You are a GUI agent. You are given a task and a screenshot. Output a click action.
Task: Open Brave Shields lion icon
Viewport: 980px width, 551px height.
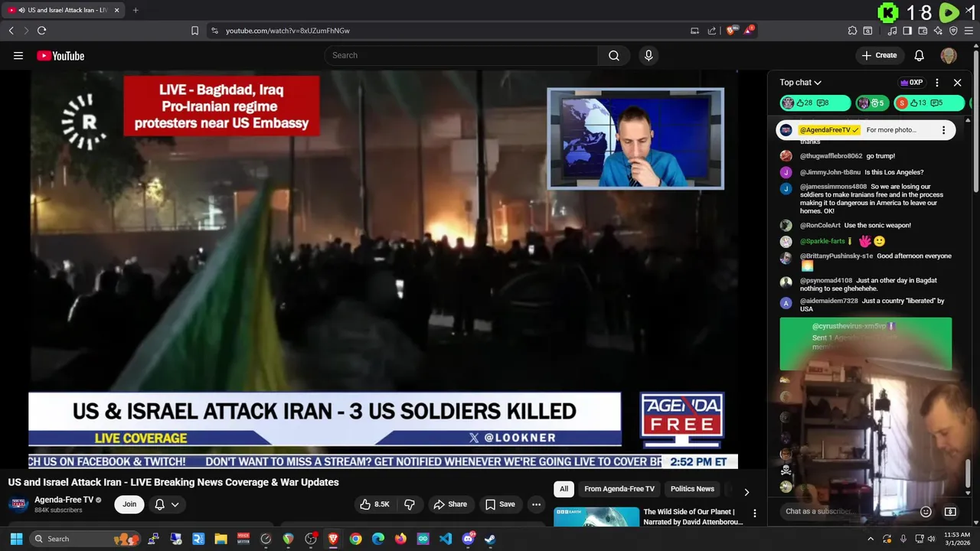pos(731,31)
